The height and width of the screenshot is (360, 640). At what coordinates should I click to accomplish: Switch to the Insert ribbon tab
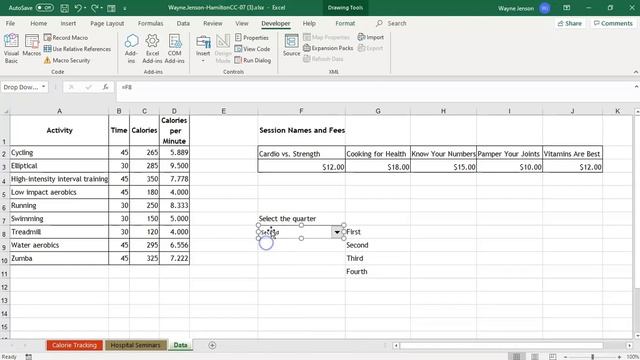click(68, 23)
